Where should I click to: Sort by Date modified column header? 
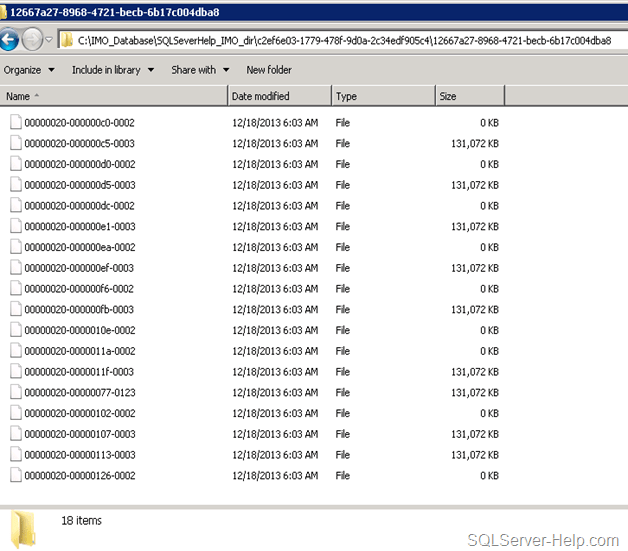[279, 96]
